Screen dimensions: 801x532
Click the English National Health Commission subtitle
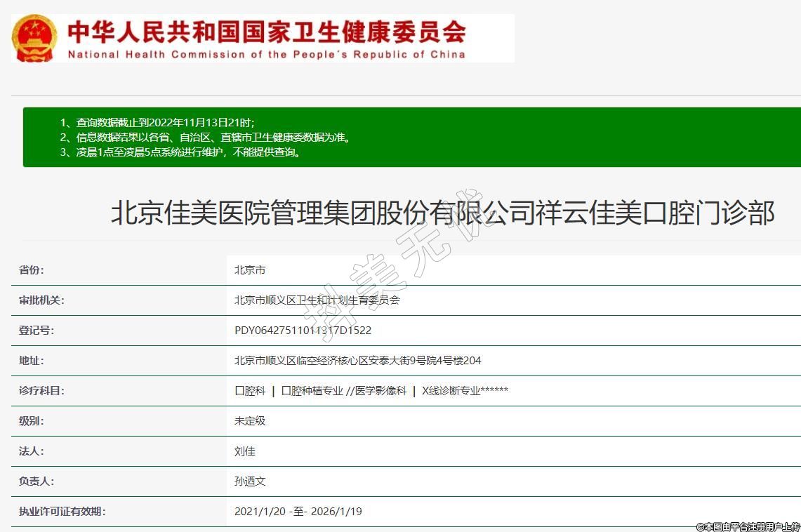pyautogui.click(x=266, y=54)
